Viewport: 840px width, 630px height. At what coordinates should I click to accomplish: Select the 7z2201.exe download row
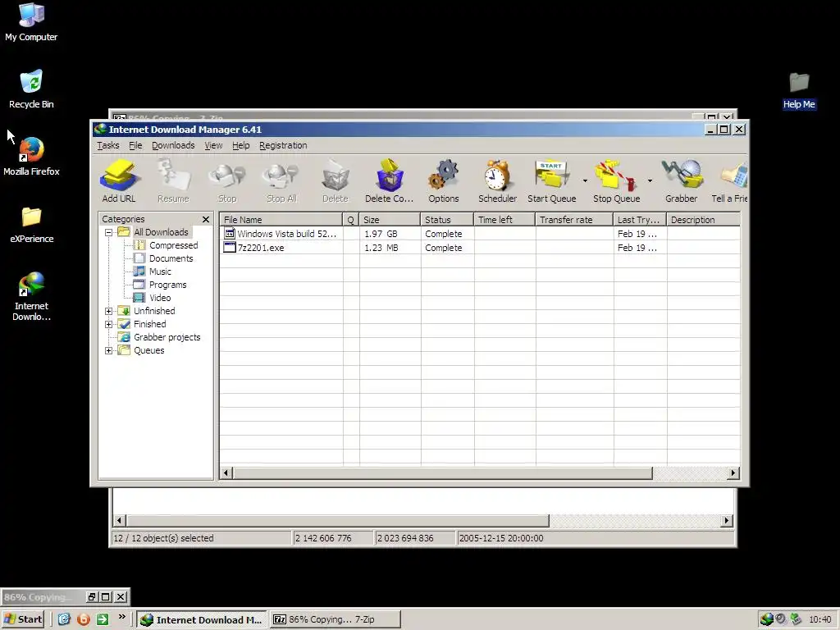click(480, 248)
